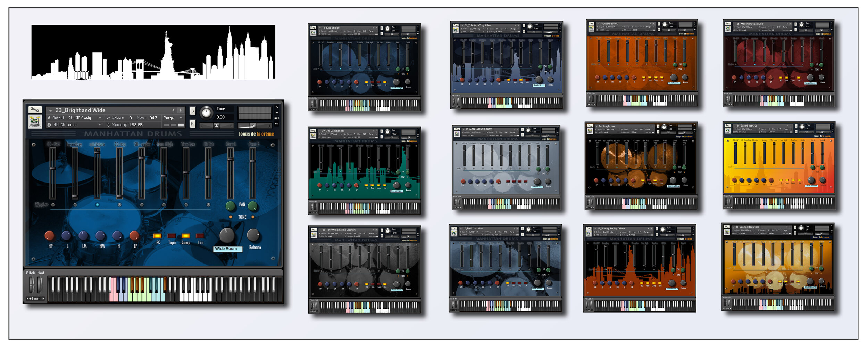The height and width of the screenshot is (348, 868).
Task: Toggle bleed button under Tom High fader
Action: pyautogui.click(x=164, y=205)
